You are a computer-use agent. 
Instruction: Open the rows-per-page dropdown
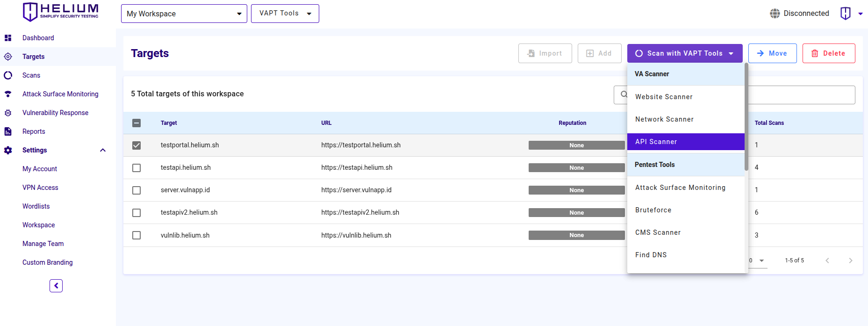click(757, 261)
